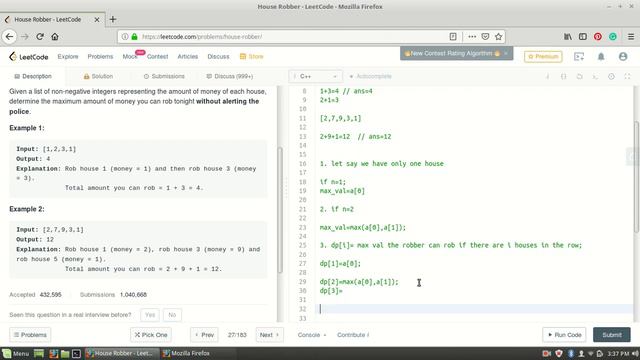
Task: Click the red Pinterest extension icon
Action: point(598,37)
